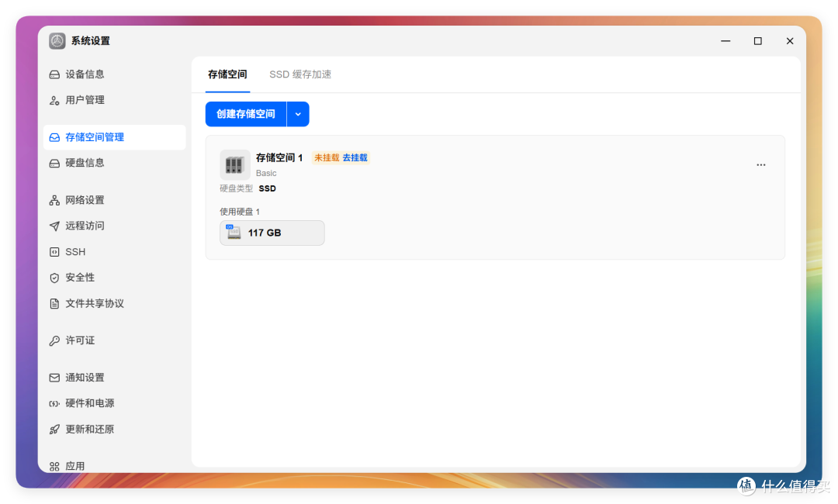Click the 通知设置 envelope icon
The width and height of the screenshot is (838, 504).
pyautogui.click(x=54, y=378)
